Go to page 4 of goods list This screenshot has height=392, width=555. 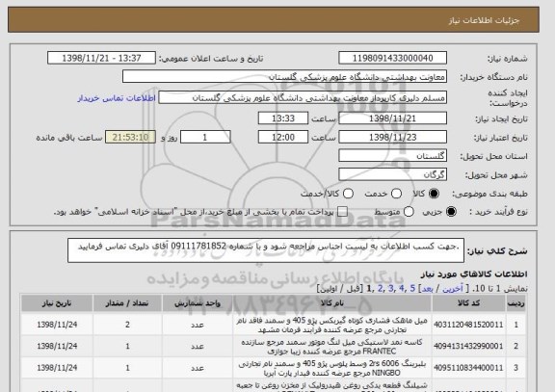[402, 288]
